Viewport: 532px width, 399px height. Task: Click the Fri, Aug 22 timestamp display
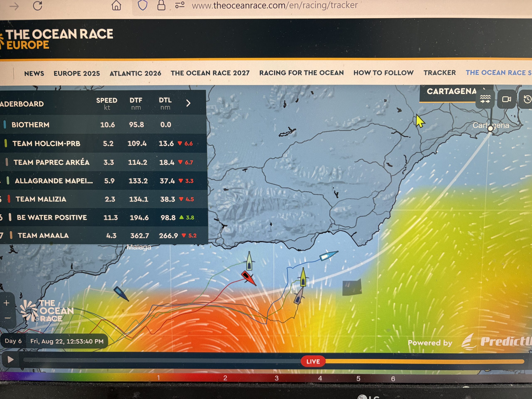pyautogui.click(x=67, y=341)
